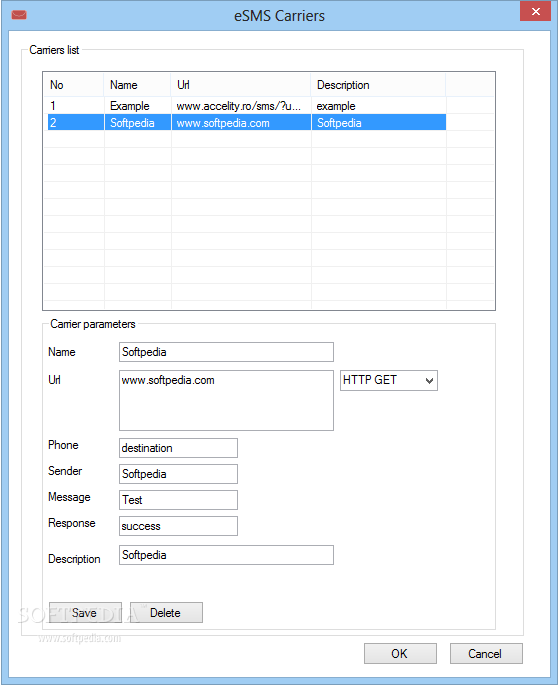Click the Delete button
The image size is (558, 685).
point(166,612)
